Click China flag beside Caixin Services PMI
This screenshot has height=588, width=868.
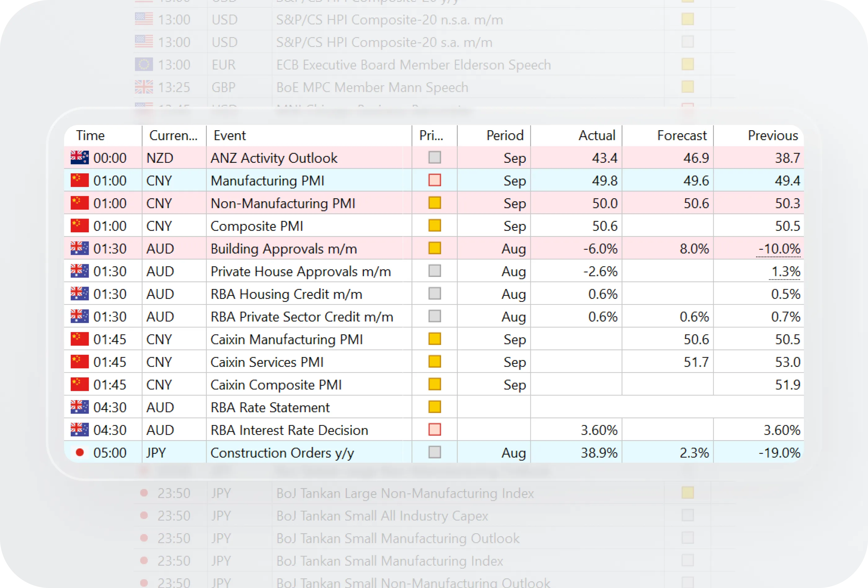80,362
